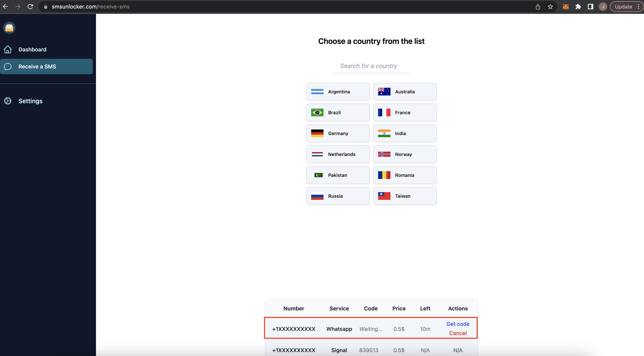The width and height of the screenshot is (644, 356).
Task: Choose Pakistan from country list
Action: tap(338, 175)
